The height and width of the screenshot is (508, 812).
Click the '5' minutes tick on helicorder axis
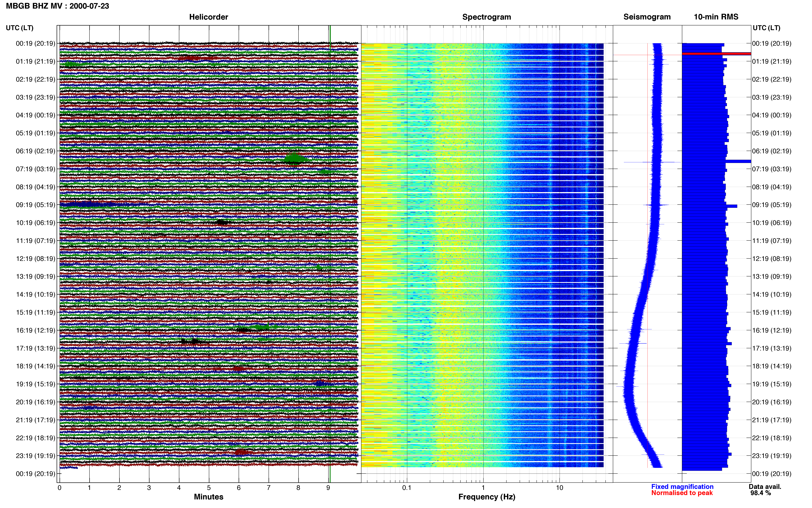[x=209, y=488]
